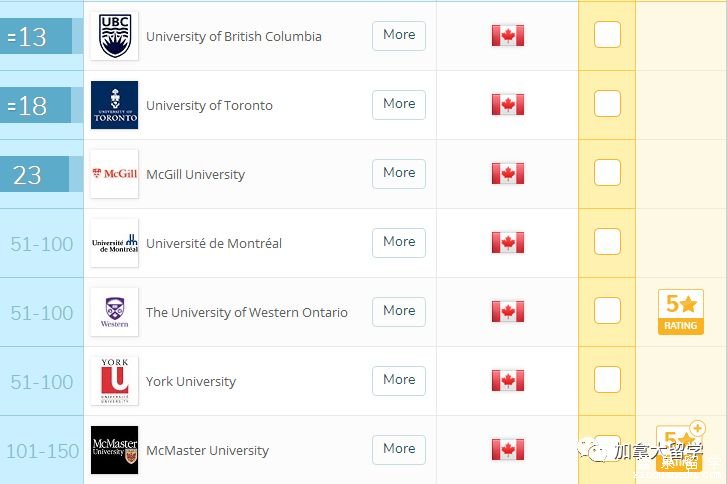Screen dimensions: 727x484
Task: Click the Université de Montréal logo
Action: 114,243
